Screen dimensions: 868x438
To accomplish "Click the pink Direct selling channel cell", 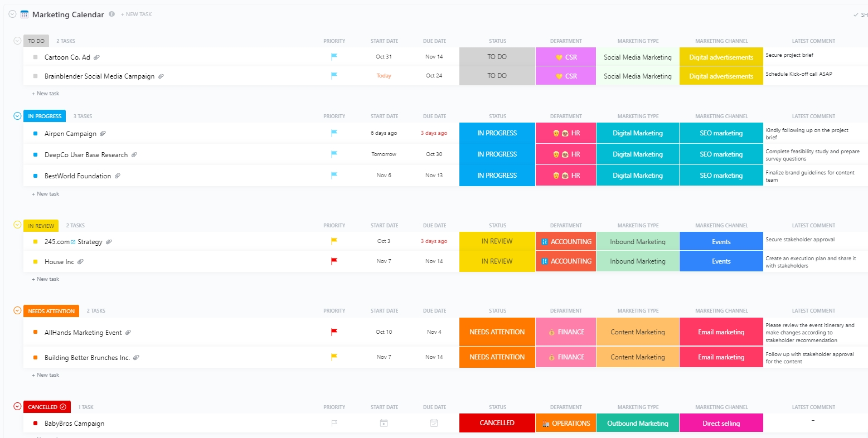I will pos(721,423).
